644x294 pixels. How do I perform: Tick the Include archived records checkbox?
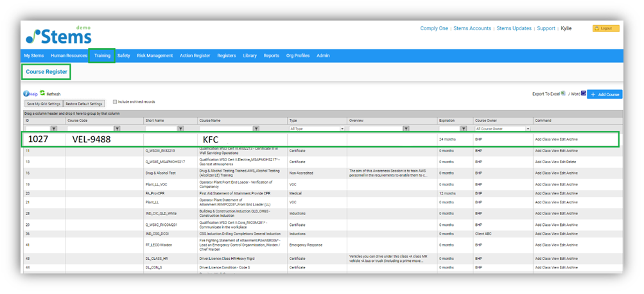(x=115, y=102)
